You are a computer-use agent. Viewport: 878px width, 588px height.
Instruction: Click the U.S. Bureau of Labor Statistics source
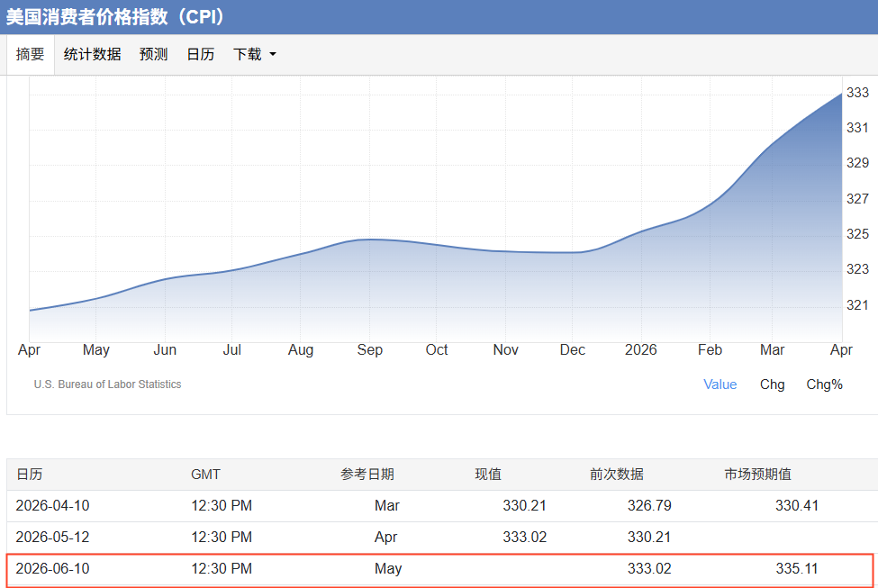(107, 384)
